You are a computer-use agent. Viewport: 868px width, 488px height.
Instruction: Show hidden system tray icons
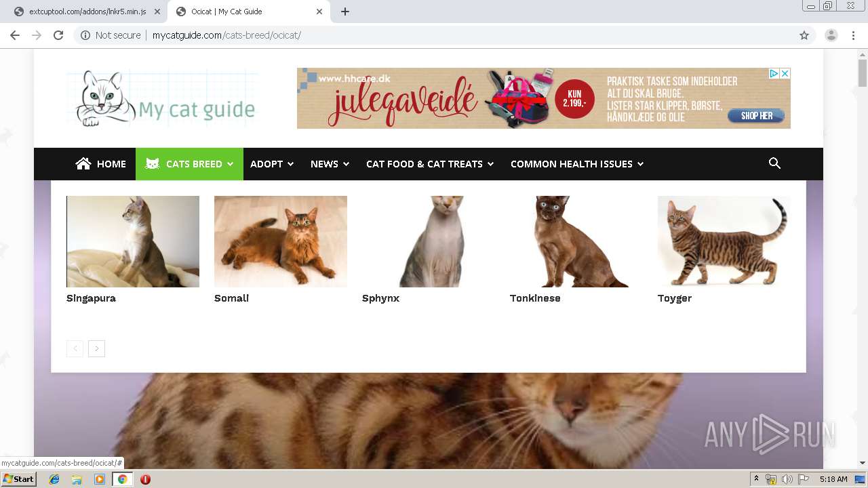(x=756, y=479)
